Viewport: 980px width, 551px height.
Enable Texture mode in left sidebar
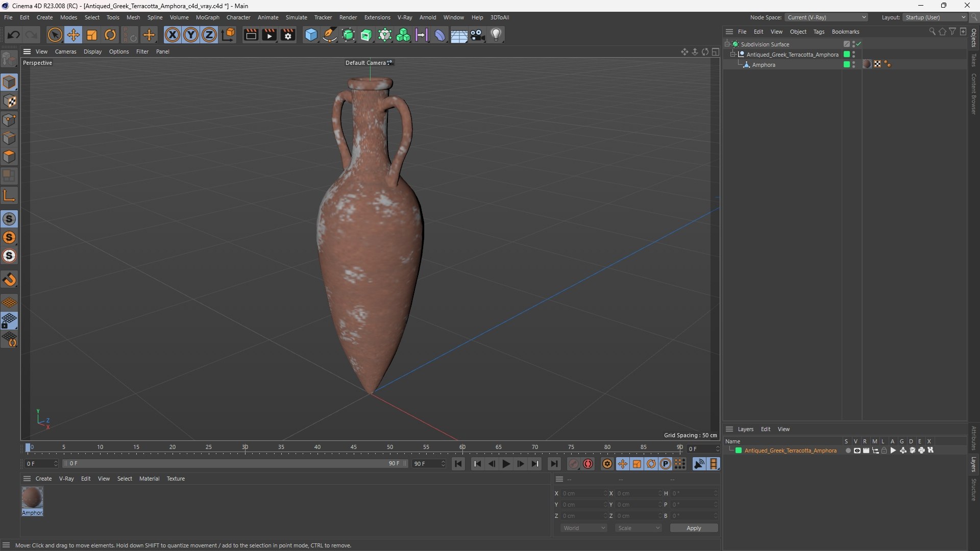[x=9, y=101]
